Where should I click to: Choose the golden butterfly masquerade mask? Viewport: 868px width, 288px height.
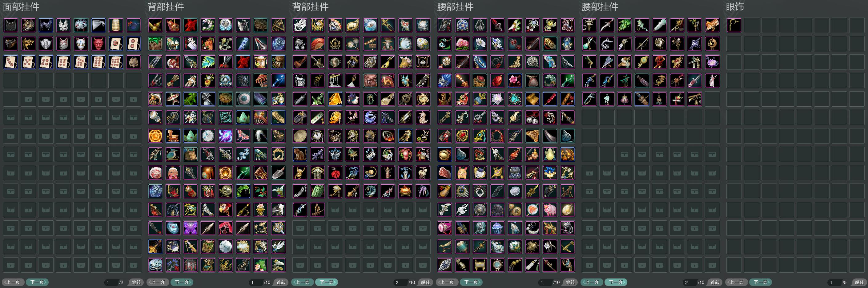pyautogui.click(x=28, y=44)
